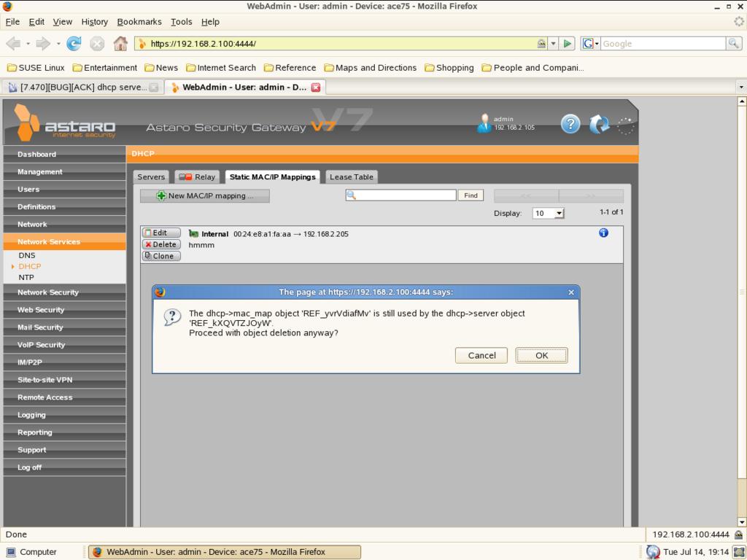Viewport: 747px width, 560px height.
Task: Select the Static MAC/IP Mappings tab
Action: (x=273, y=177)
